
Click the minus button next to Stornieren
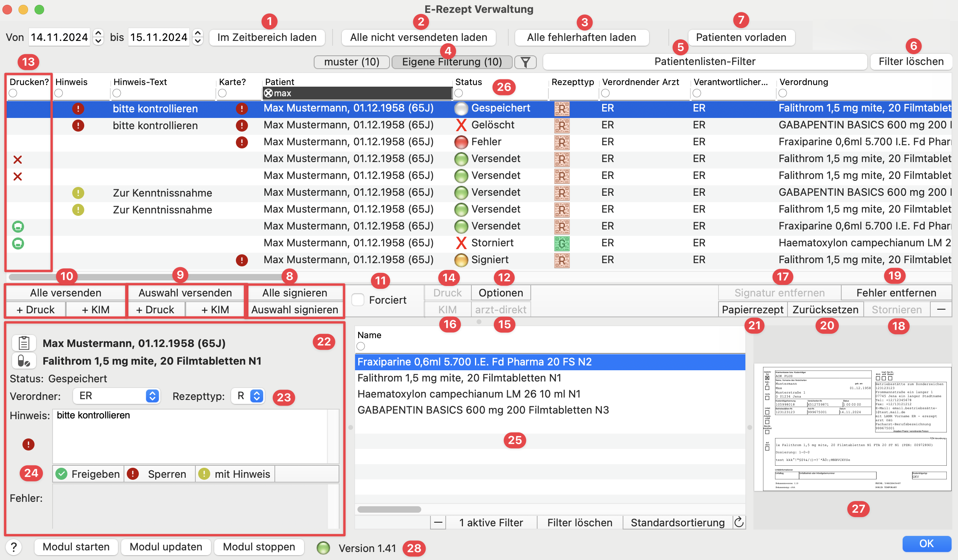(x=941, y=310)
